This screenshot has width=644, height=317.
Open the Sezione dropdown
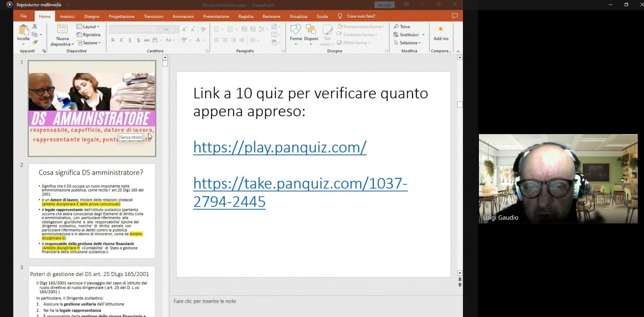pyautogui.click(x=89, y=43)
